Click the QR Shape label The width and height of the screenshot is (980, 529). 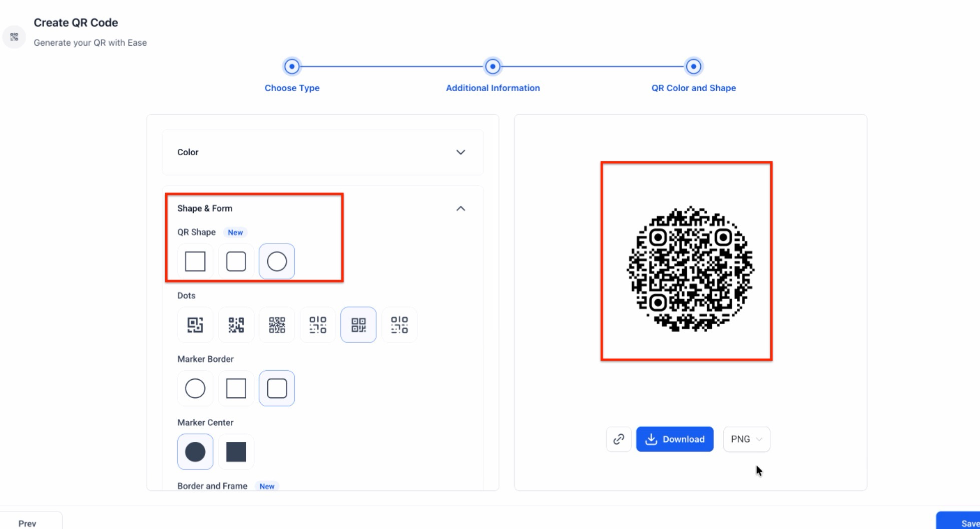point(196,232)
